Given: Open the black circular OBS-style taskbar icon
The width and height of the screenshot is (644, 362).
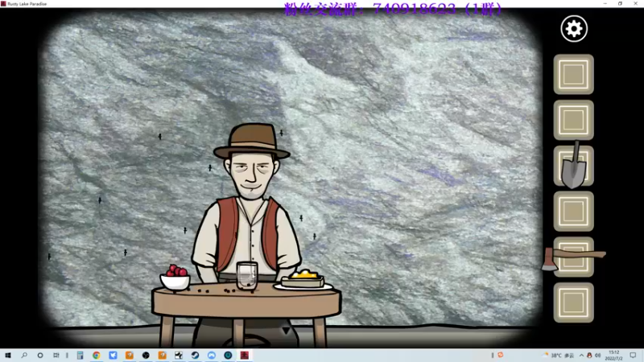Looking at the screenshot, I should coord(146,356).
